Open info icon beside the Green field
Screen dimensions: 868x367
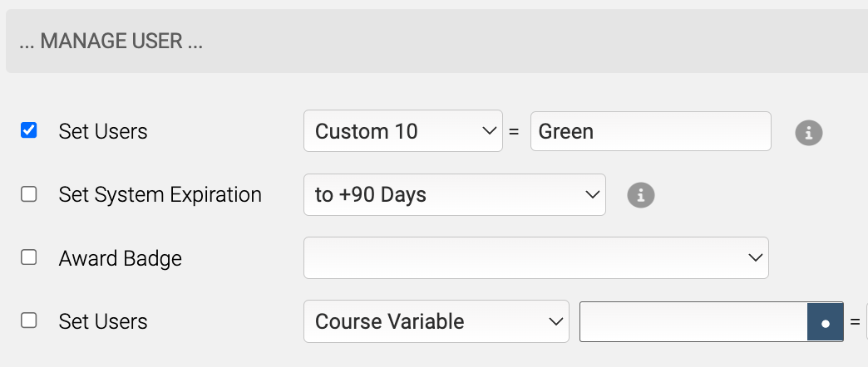coord(809,133)
